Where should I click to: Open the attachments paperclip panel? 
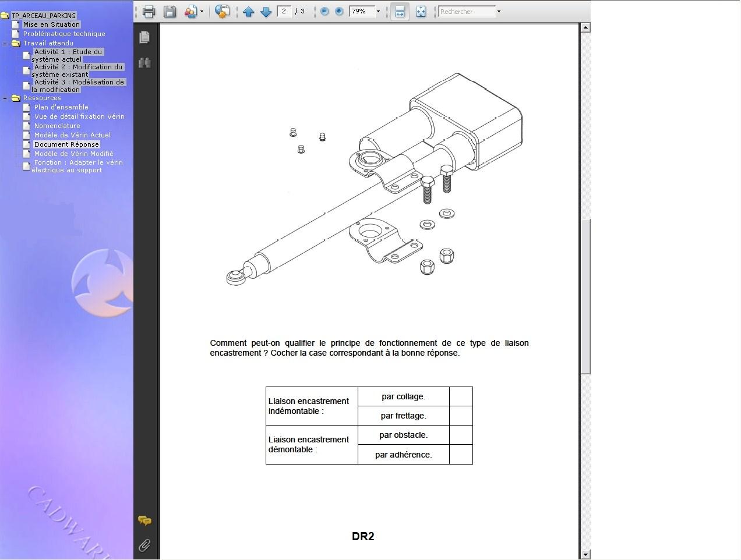click(144, 545)
